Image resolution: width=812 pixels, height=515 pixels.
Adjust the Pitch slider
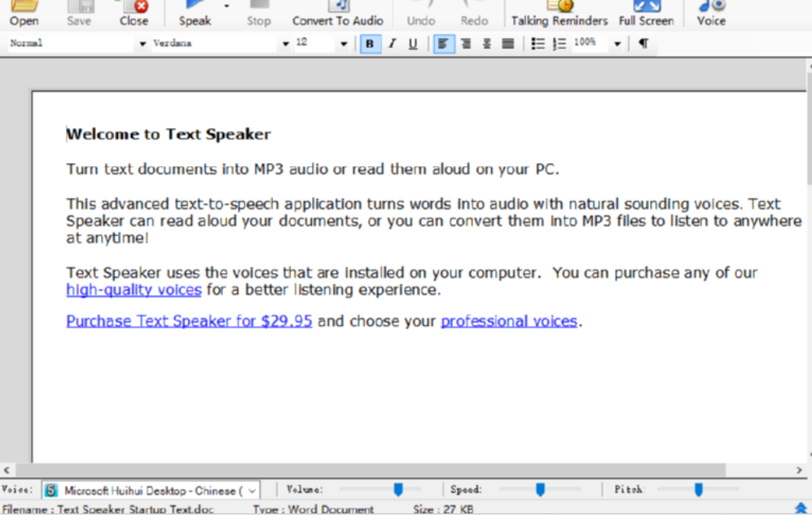(699, 489)
